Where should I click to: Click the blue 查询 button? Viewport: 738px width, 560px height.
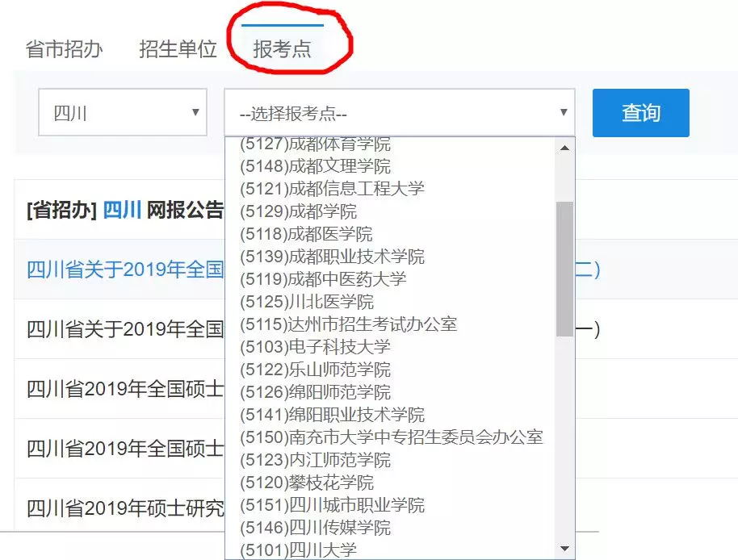pyautogui.click(x=640, y=113)
